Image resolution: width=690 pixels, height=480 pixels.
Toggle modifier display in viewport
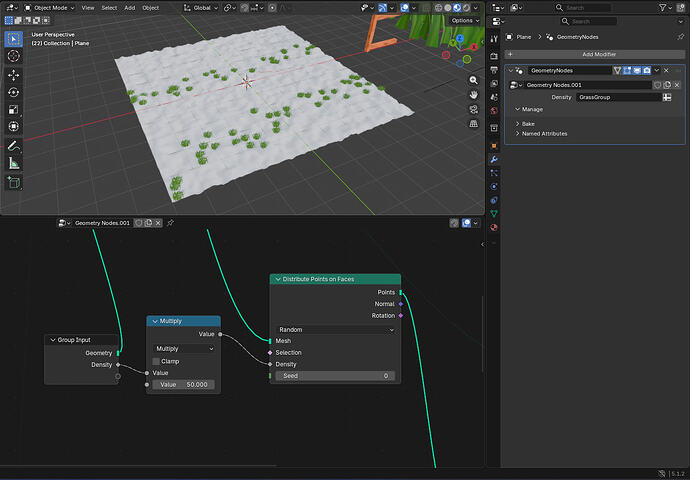pos(637,70)
